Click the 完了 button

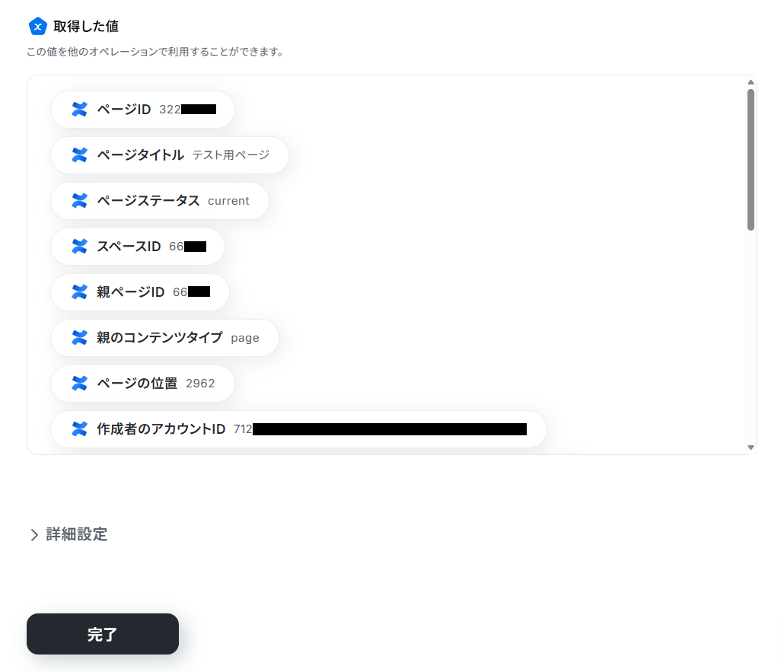(103, 634)
